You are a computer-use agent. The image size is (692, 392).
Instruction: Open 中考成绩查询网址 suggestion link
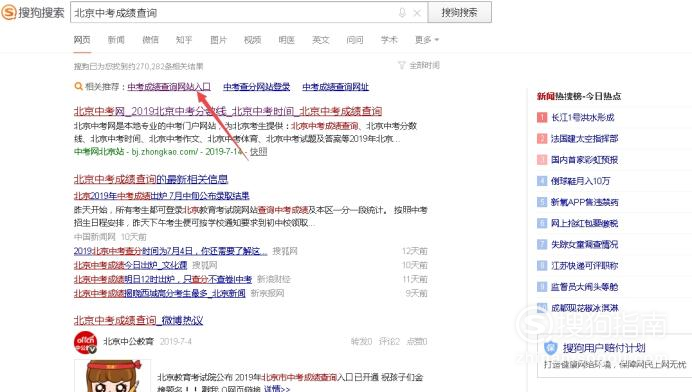click(335, 87)
